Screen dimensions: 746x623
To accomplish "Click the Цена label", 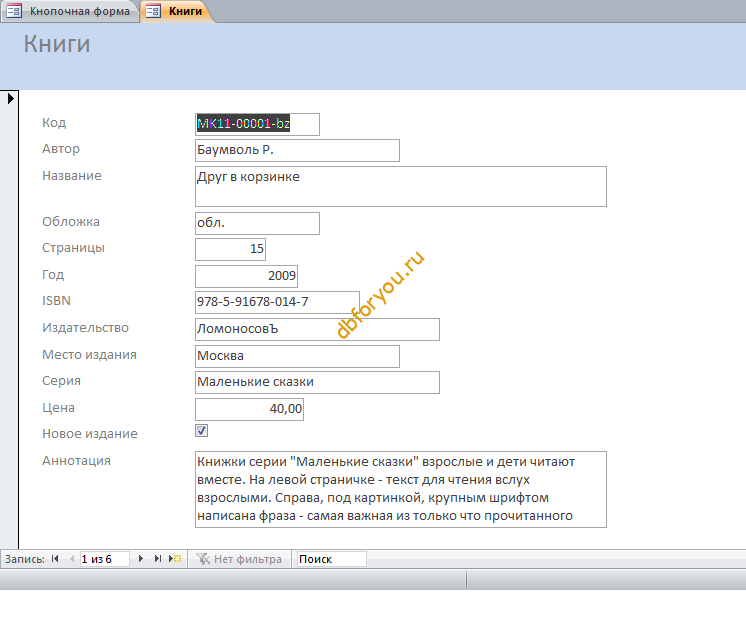I will click(59, 408).
